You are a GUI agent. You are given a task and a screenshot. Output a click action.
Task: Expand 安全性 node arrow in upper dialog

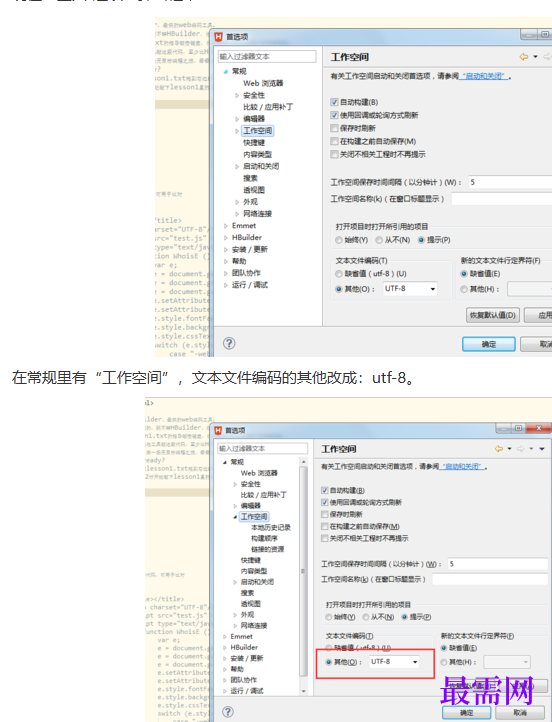(237, 96)
